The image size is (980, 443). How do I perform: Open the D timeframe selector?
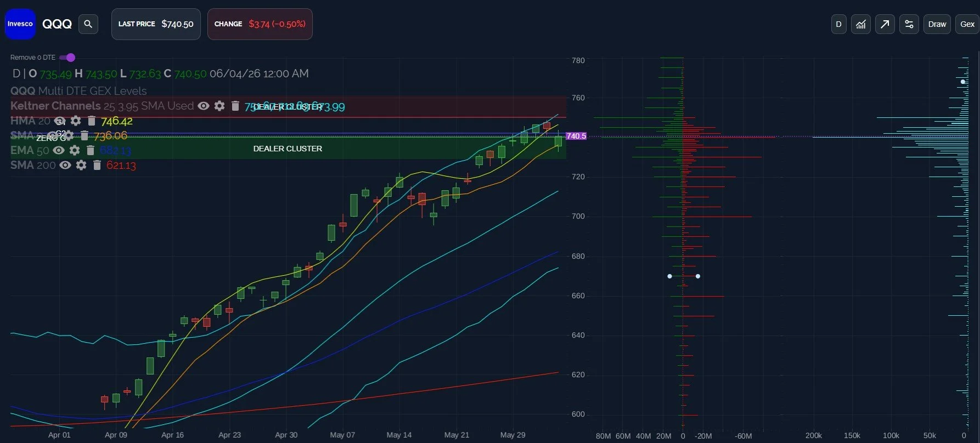click(x=838, y=24)
